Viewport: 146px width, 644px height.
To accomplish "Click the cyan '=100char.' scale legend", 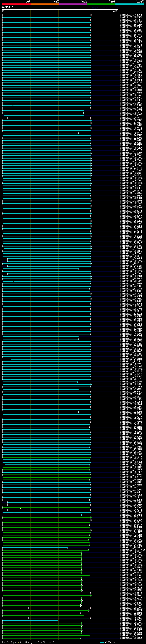I will tap(108, 642).
